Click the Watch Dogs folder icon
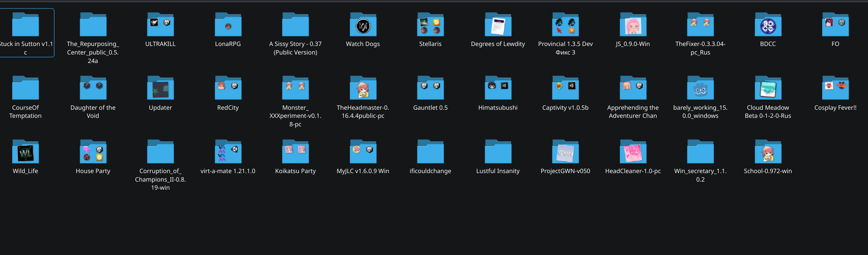Image resolution: width=868 pixels, height=255 pixels. click(x=362, y=25)
